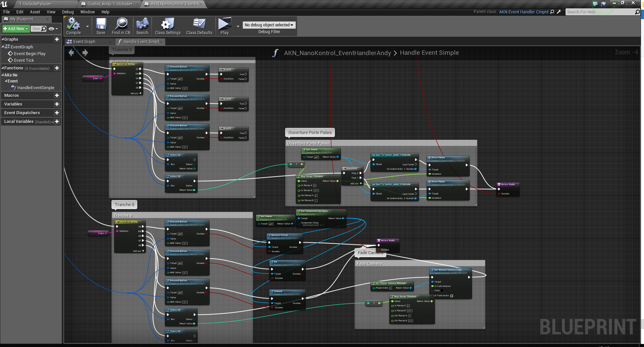Open Class Defaults
The width and height of the screenshot is (644, 347).
point(199,26)
